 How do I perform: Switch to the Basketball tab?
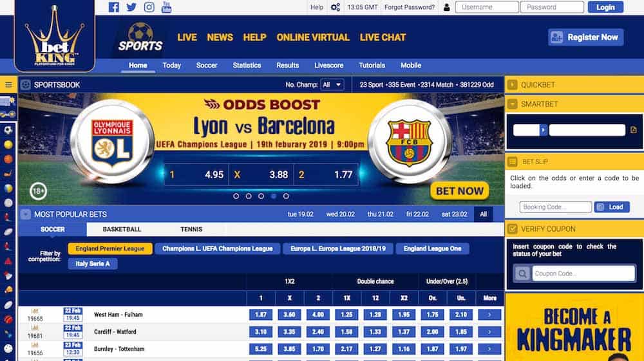coord(122,229)
